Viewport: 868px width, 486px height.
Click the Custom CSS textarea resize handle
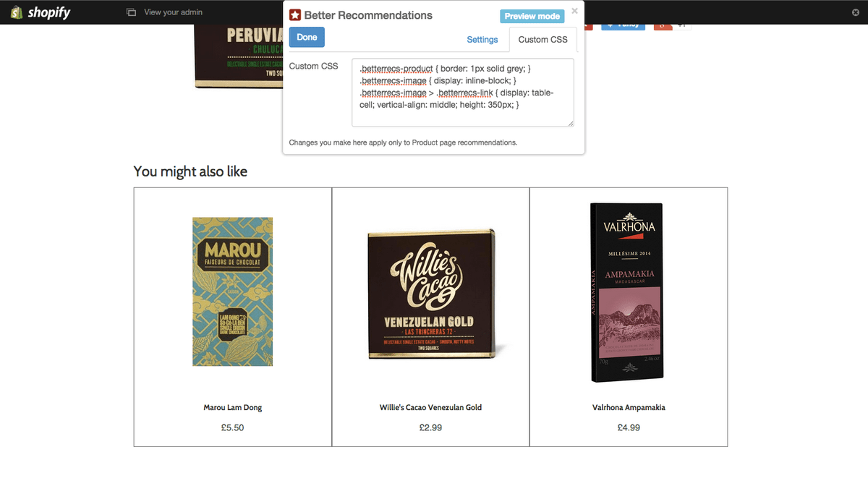[x=570, y=124]
